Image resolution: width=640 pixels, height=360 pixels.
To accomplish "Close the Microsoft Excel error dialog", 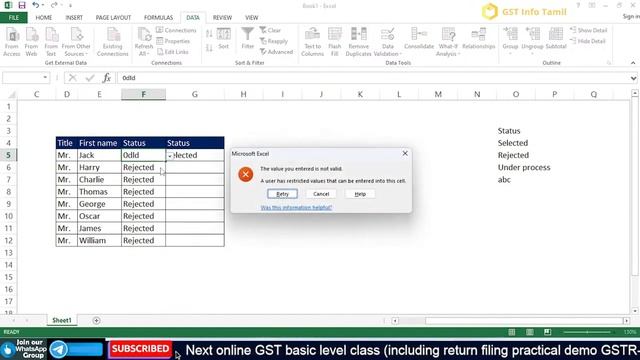I will [x=405, y=153].
